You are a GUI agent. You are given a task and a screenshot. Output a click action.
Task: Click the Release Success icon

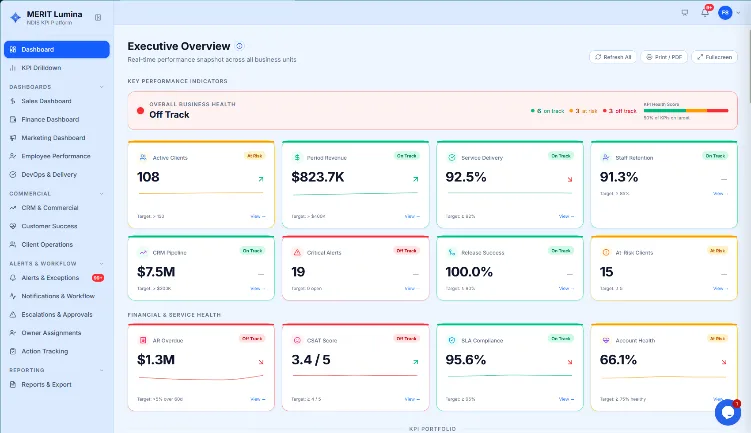click(x=452, y=252)
